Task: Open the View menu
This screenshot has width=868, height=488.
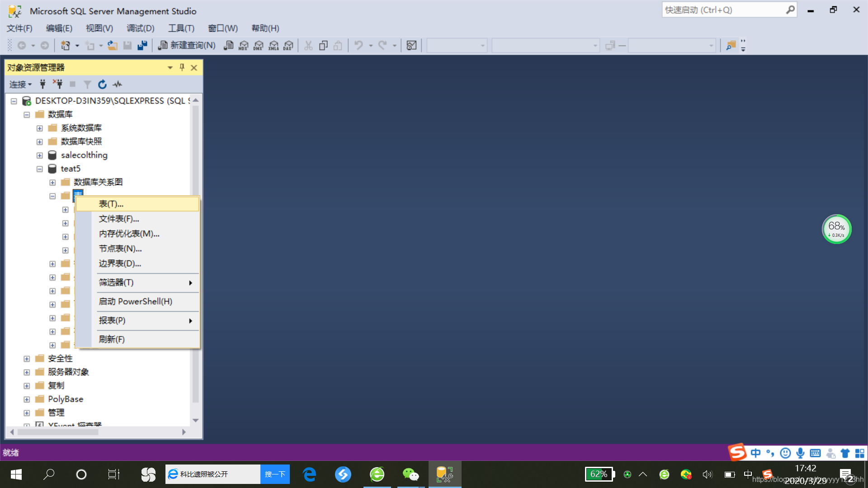Action: pyautogui.click(x=99, y=28)
